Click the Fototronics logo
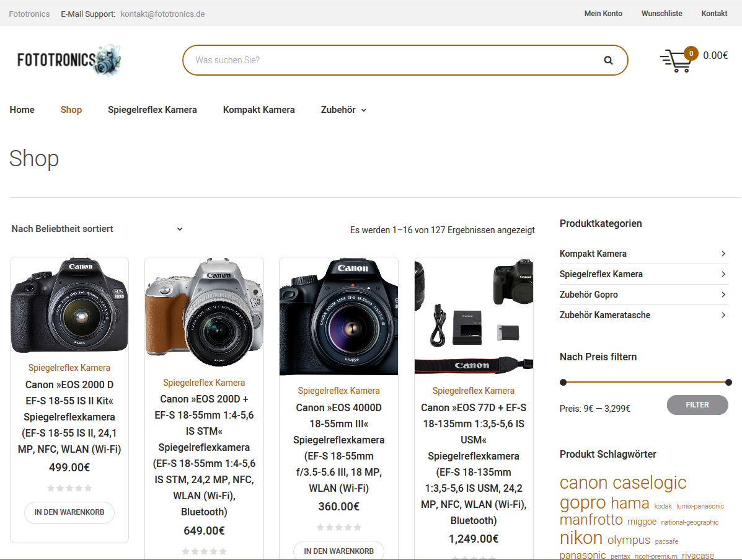 pos(69,60)
